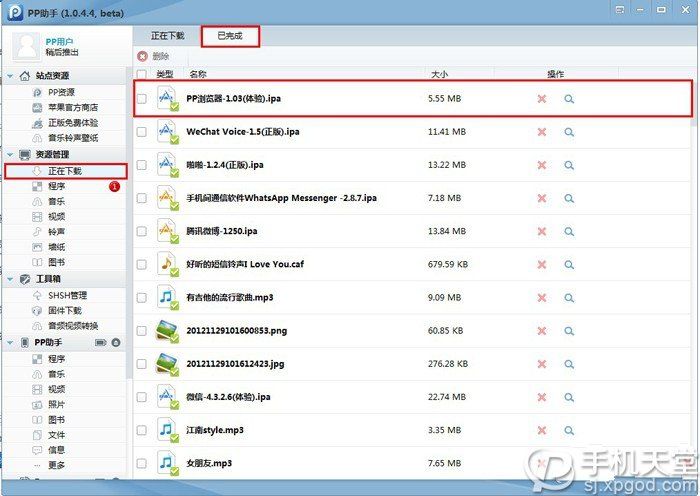Tick the select-all checkbox in header
This screenshot has width=700, height=496.
coord(142,74)
